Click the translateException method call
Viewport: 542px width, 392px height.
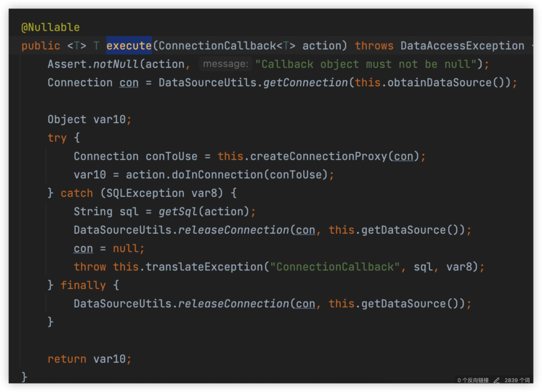(x=204, y=267)
